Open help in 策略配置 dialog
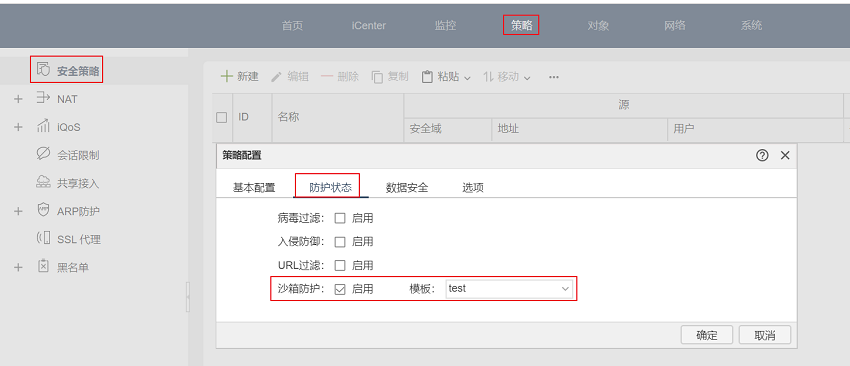The height and width of the screenshot is (366, 850). coord(762,156)
